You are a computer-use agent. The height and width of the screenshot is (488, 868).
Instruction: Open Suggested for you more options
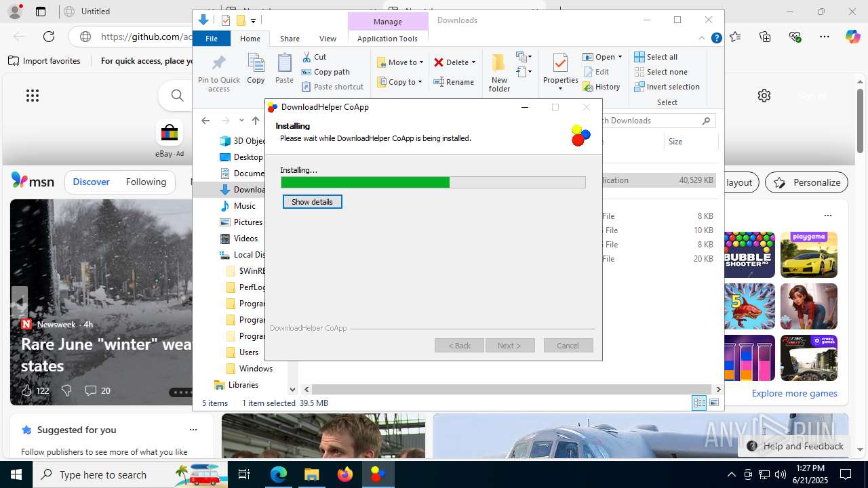pyautogui.click(x=193, y=430)
